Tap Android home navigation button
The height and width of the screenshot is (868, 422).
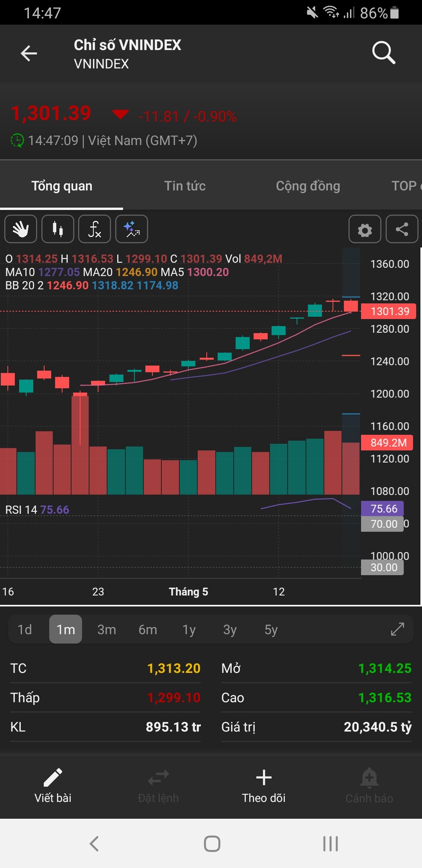pyautogui.click(x=212, y=843)
